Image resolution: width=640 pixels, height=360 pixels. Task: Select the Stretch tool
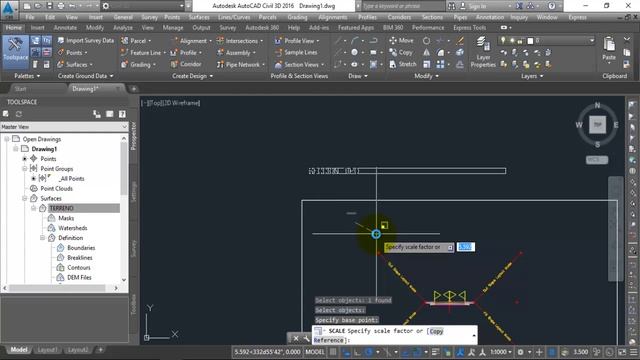402,64
